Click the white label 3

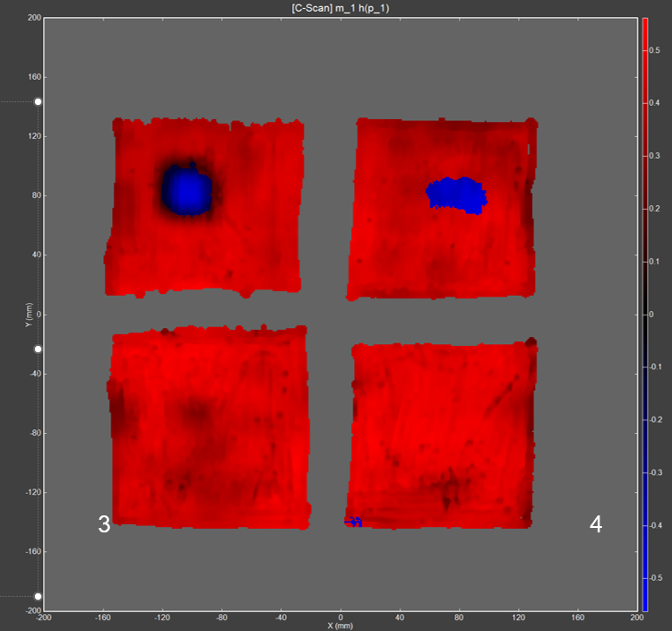pyautogui.click(x=104, y=525)
